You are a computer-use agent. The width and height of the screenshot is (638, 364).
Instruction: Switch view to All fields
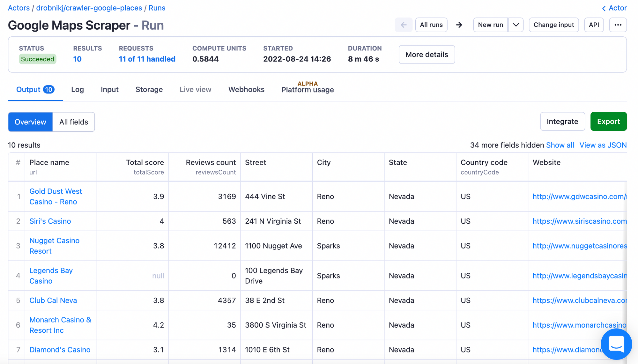tap(73, 122)
